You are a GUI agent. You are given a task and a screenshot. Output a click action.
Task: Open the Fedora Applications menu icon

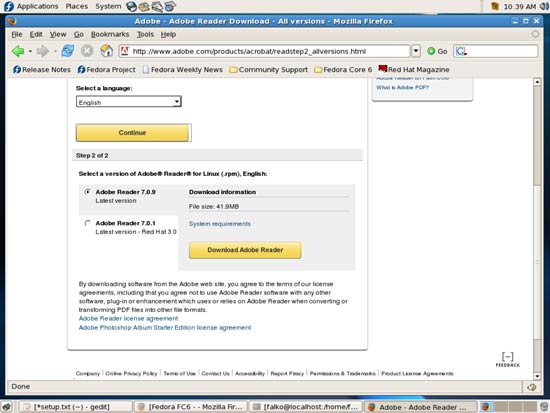pos(8,6)
